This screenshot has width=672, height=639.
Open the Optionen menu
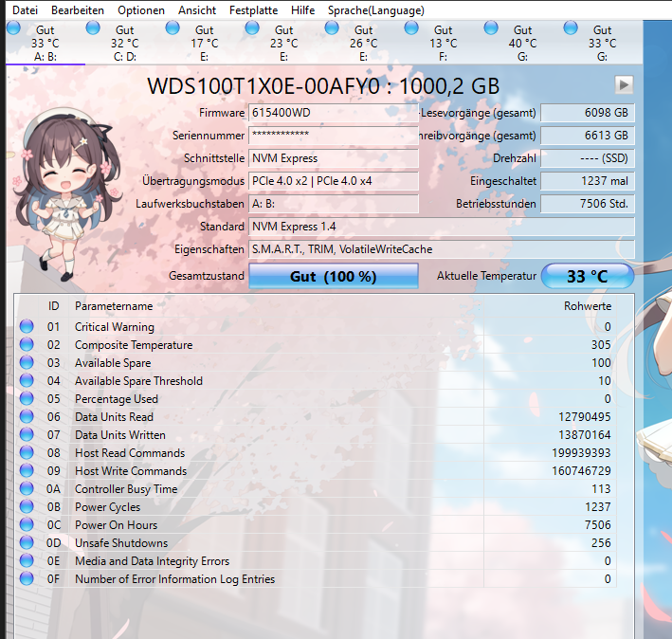pyautogui.click(x=141, y=9)
